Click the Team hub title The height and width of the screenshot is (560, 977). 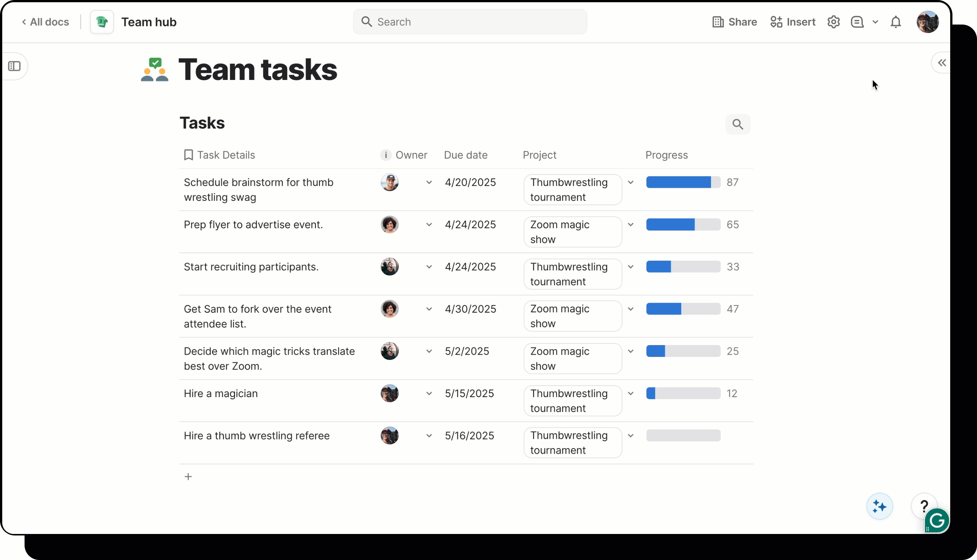pyautogui.click(x=149, y=22)
